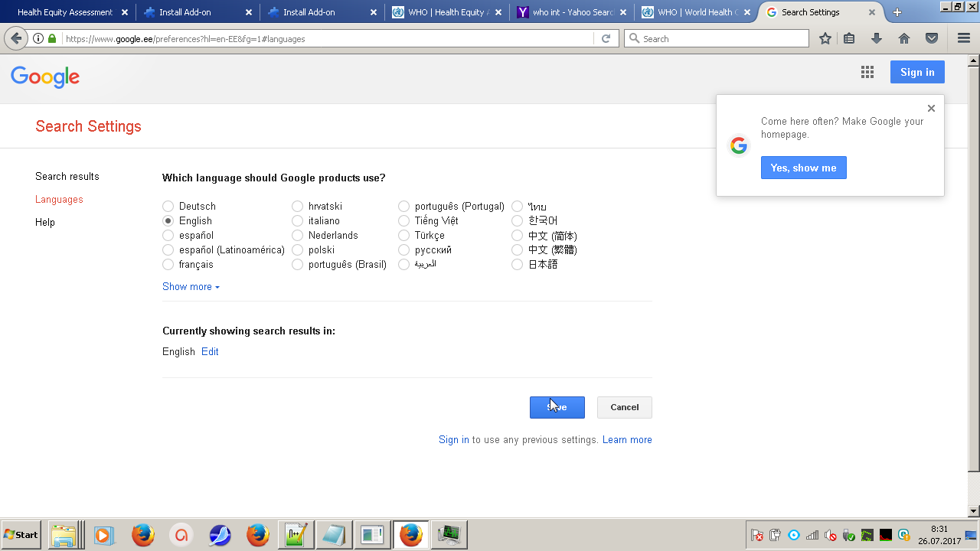Click the browser Back arrow button

16,38
